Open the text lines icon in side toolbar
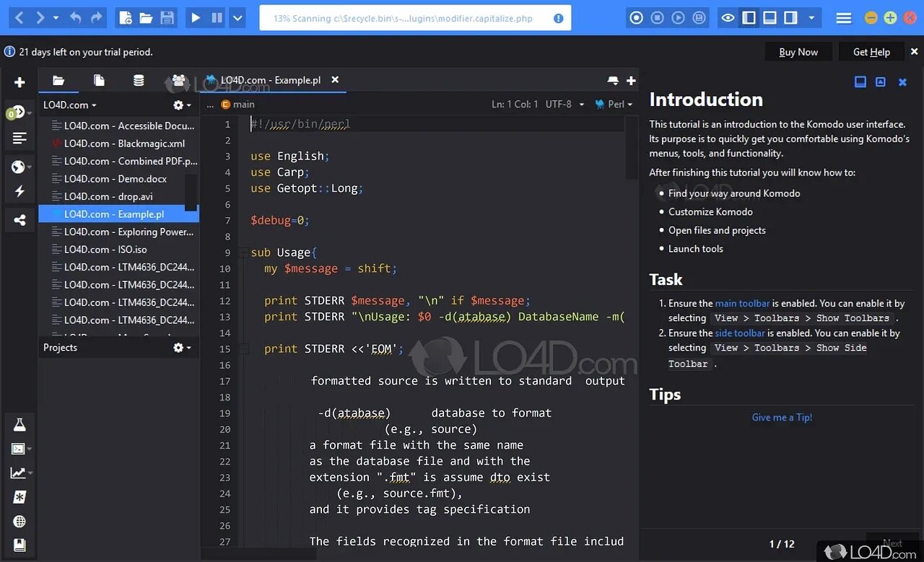924x562 pixels. pyautogui.click(x=19, y=138)
